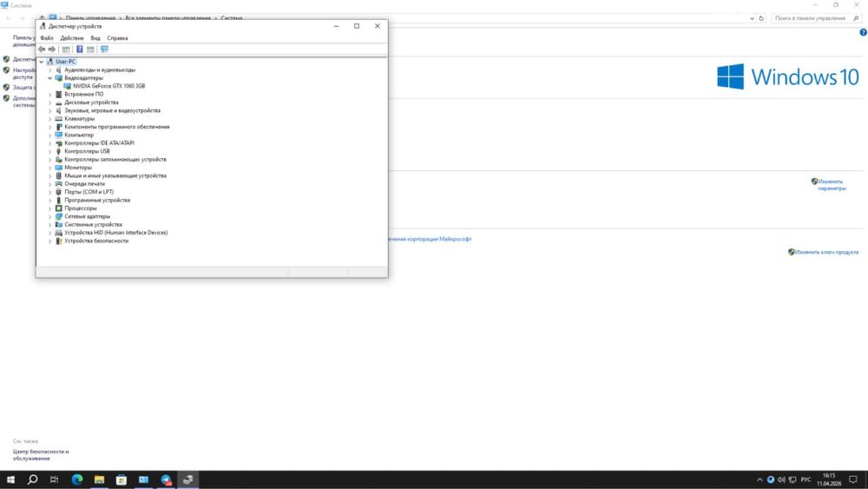Click the volume icon in system tray
The height and width of the screenshot is (489, 868).
[781, 479]
